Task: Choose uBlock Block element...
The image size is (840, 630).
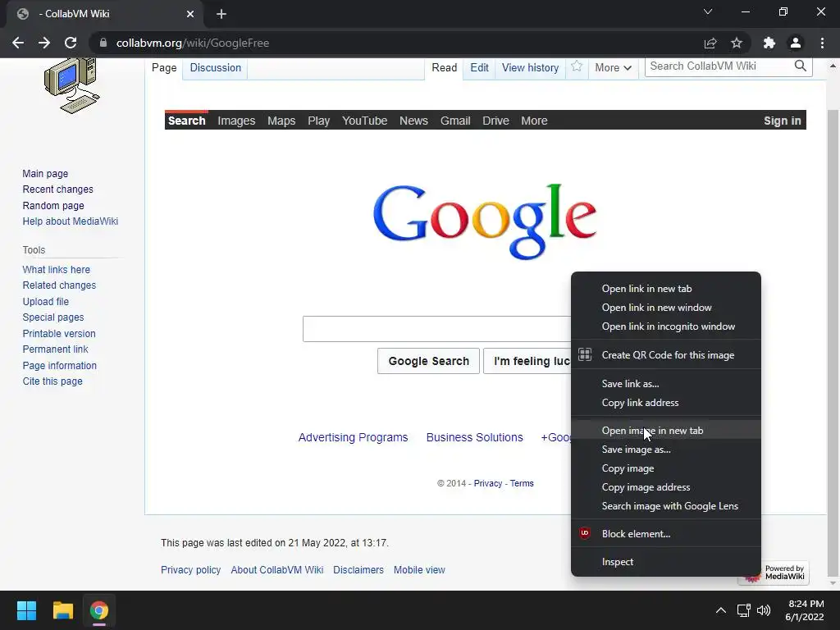Action: point(666,533)
